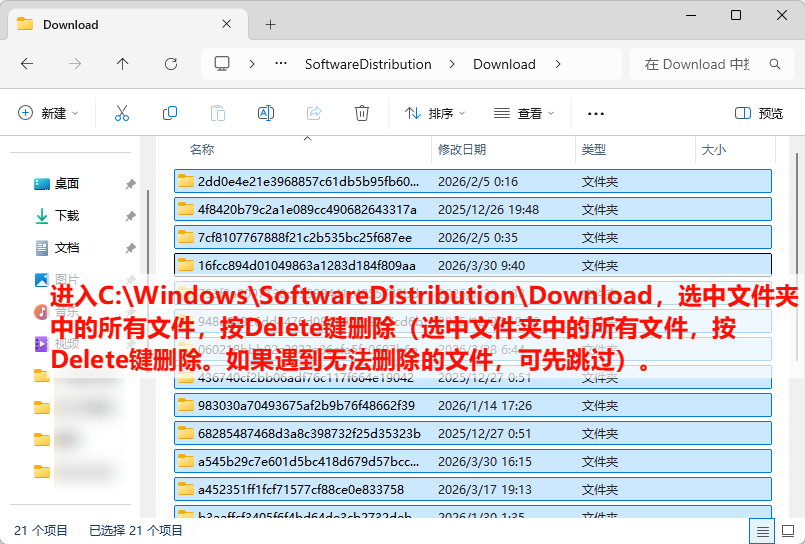Open the See more three-dots menu
The image size is (805, 544).
point(596,113)
